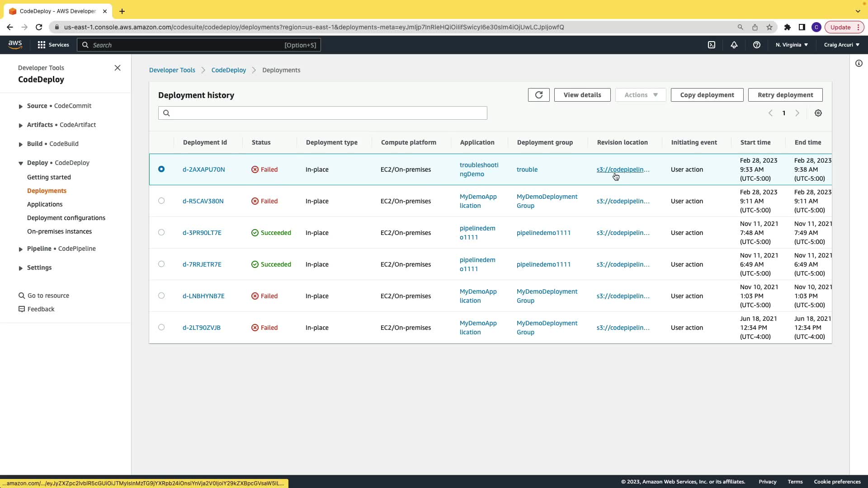Screen dimensions: 868x488
Task: Open the info panel icon
Action: (x=859, y=63)
